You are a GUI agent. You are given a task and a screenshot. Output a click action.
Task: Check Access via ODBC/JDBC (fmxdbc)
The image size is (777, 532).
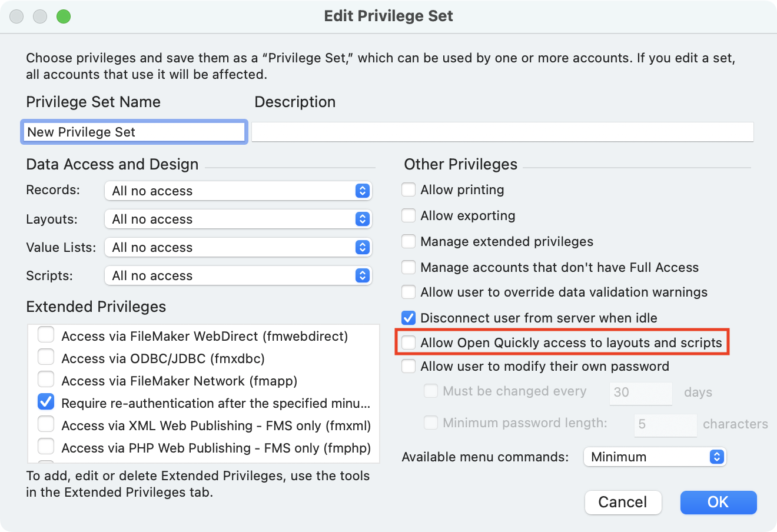46,358
